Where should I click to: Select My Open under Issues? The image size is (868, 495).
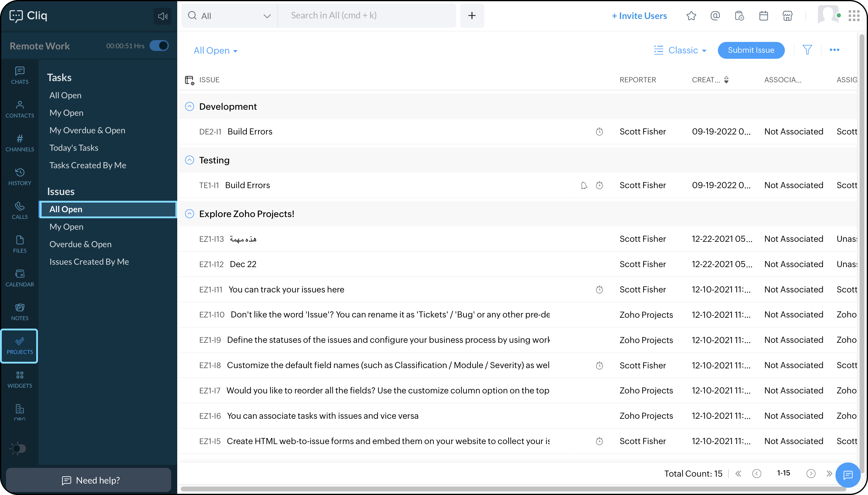[66, 227]
